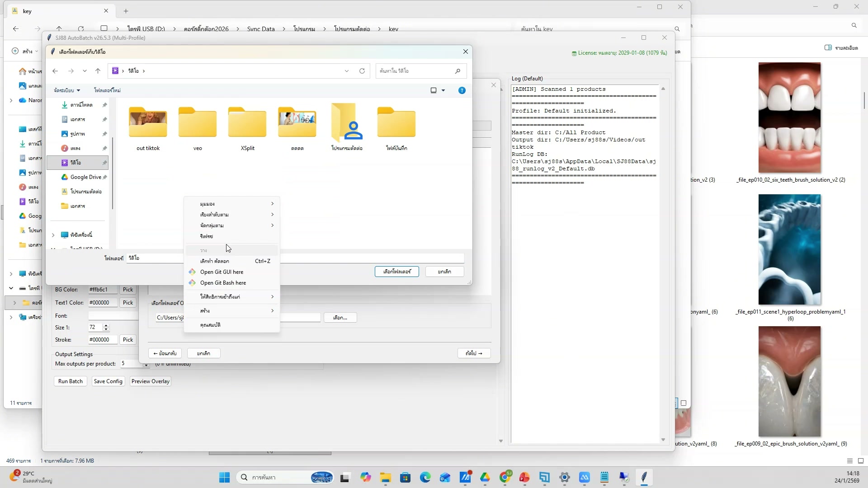Open Google Chrome from the taskbar
This screenshot has width=868, height=488.
tap(505, 477)
